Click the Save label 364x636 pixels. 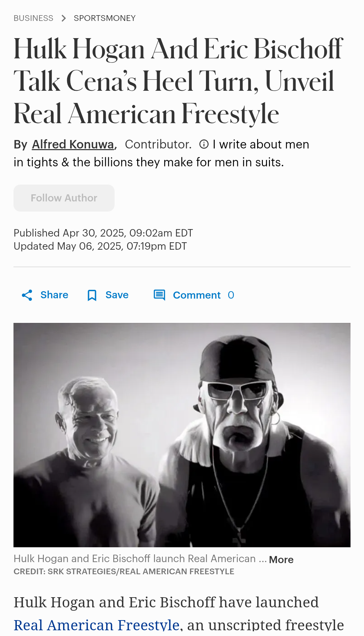[117, 295]
